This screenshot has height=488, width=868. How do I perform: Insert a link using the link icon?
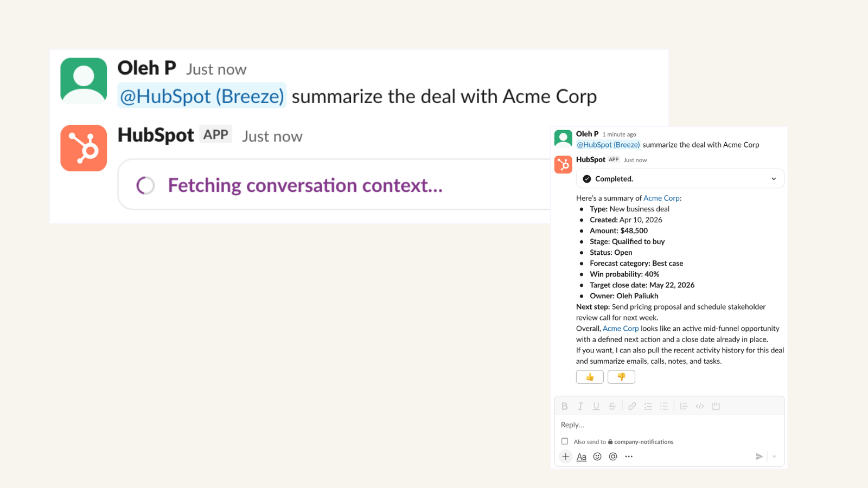pos(631,406)
